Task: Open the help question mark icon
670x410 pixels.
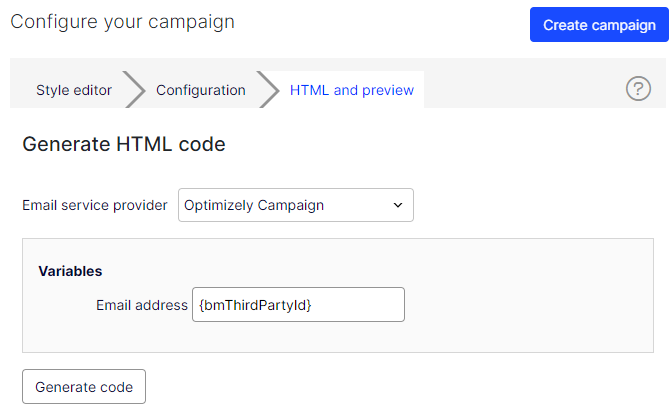Action: 638,88
